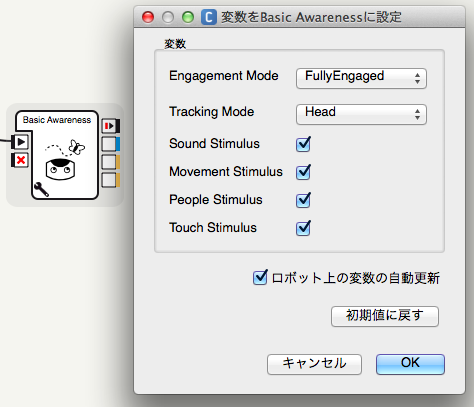Screen dimensions: 474x407
Task: Click the Basic Awareness box title label
Action: 57,120
